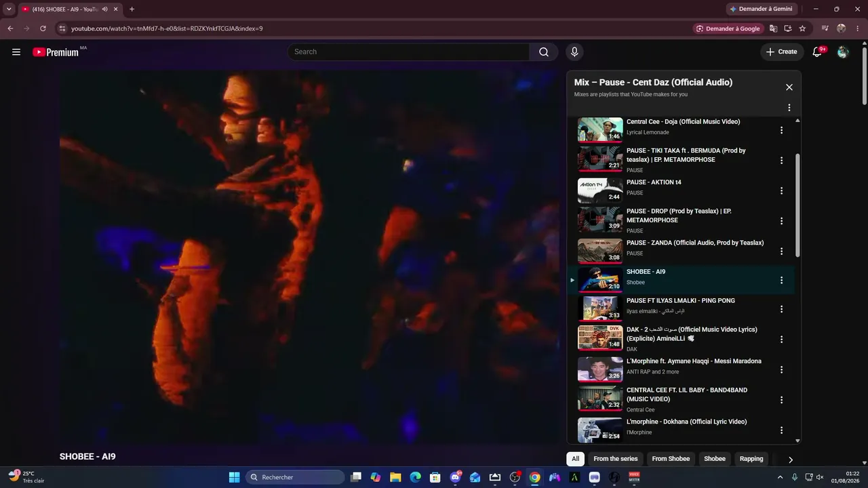Mute the tab using the speaker icon
This screenshot has height=488, width=868.
(105, 9)
